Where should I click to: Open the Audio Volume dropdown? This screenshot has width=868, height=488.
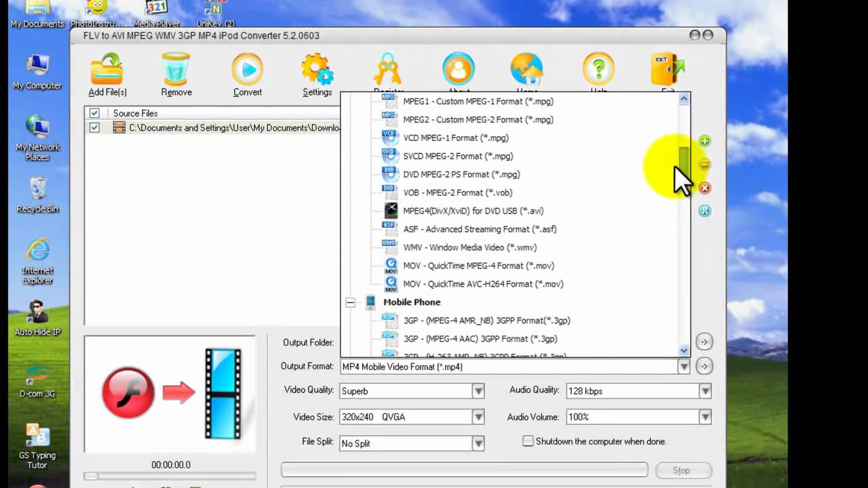pyautogui.click(x=705, y=417)
